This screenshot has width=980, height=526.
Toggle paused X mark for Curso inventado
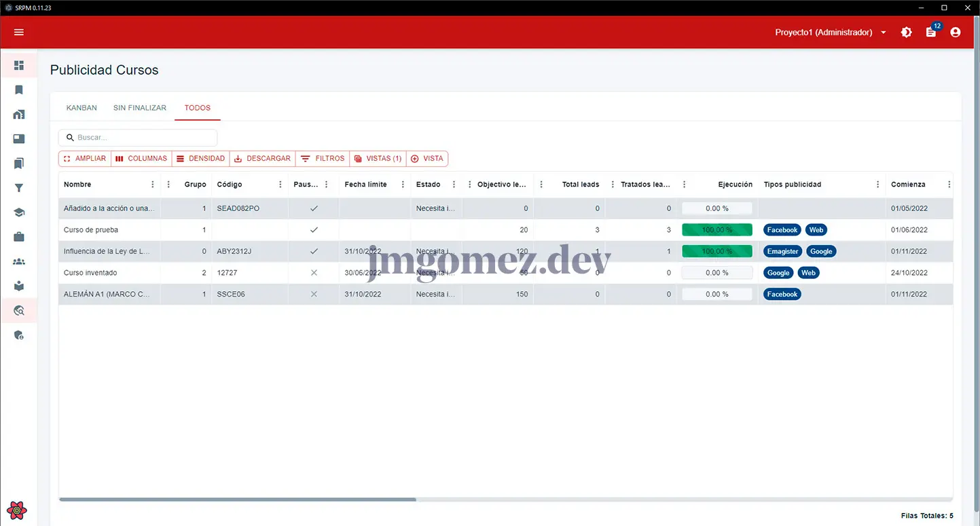click(314, 273)
